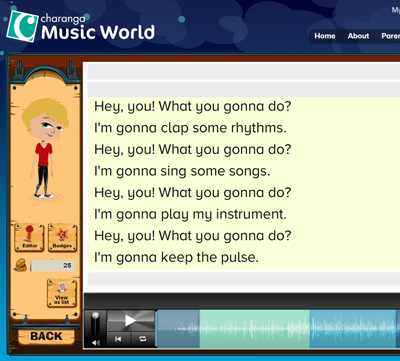
Task: Open the avatar Editor
Action: (x=29, y=237)
